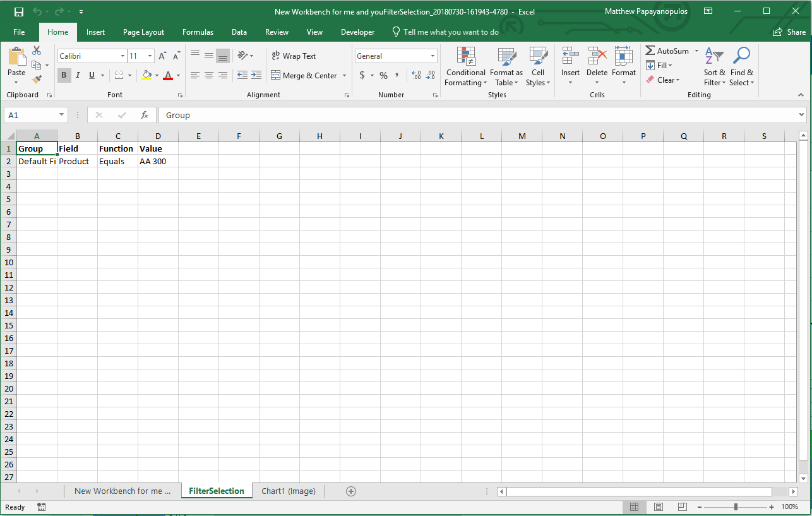Cut selection with the scissors icon
The image size is (812, 516).
point(37,51)
